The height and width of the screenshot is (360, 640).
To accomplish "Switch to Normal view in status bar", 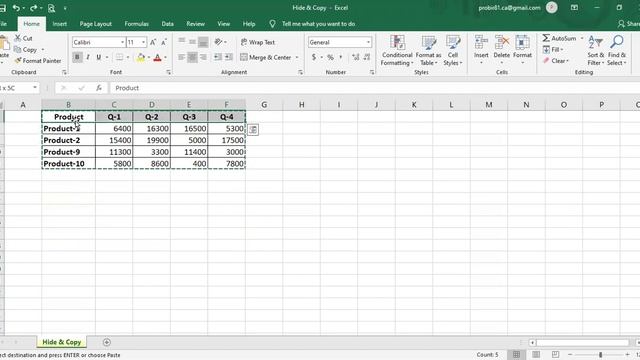I will (516, 354).
